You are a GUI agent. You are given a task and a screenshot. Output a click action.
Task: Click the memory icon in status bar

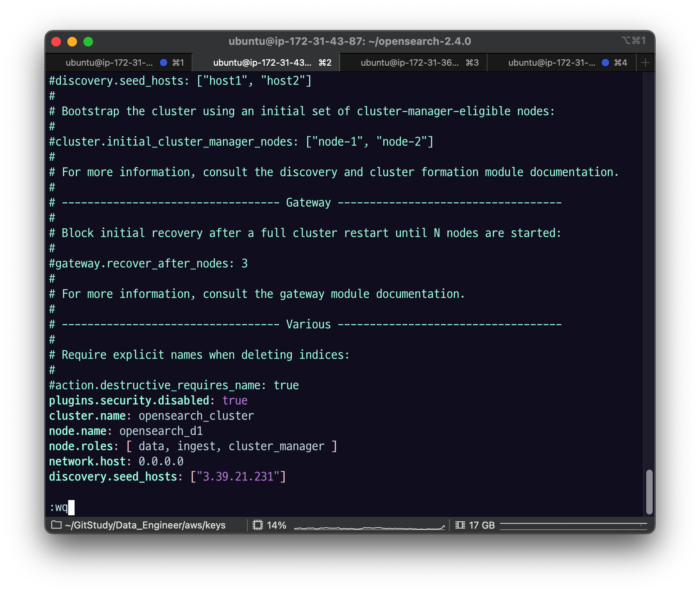[460, 525]
